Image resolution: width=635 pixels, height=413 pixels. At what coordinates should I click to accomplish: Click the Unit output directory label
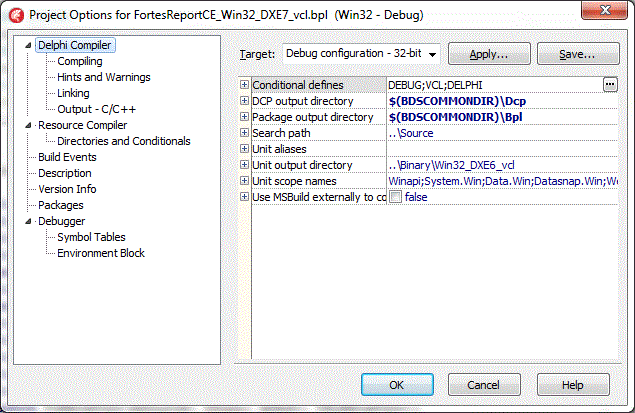tap(302, 165)
